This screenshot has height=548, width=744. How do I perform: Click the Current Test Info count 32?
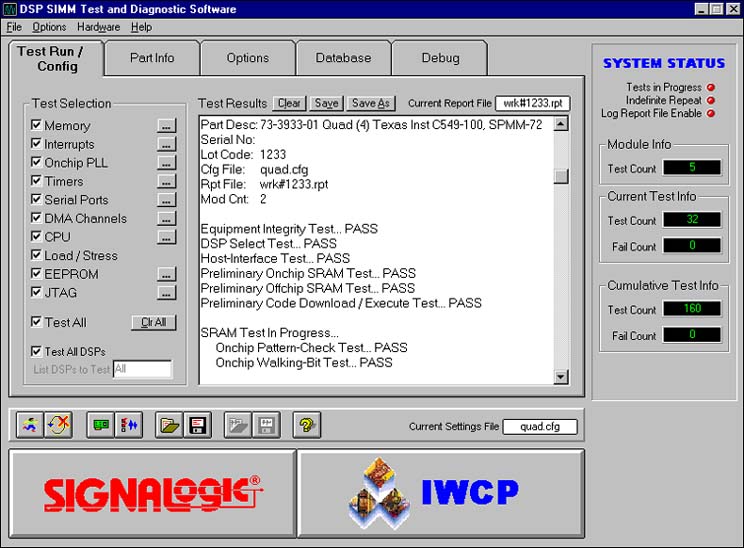[x=692, y=219]
